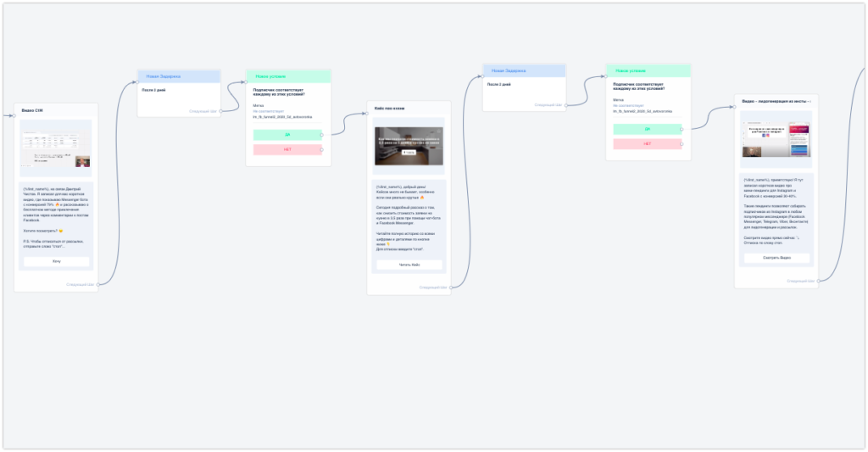Click "Следующий Шаг" connector dot on left delay block
Viewport: 868px width, 452px height.
[x=220, y=111]
